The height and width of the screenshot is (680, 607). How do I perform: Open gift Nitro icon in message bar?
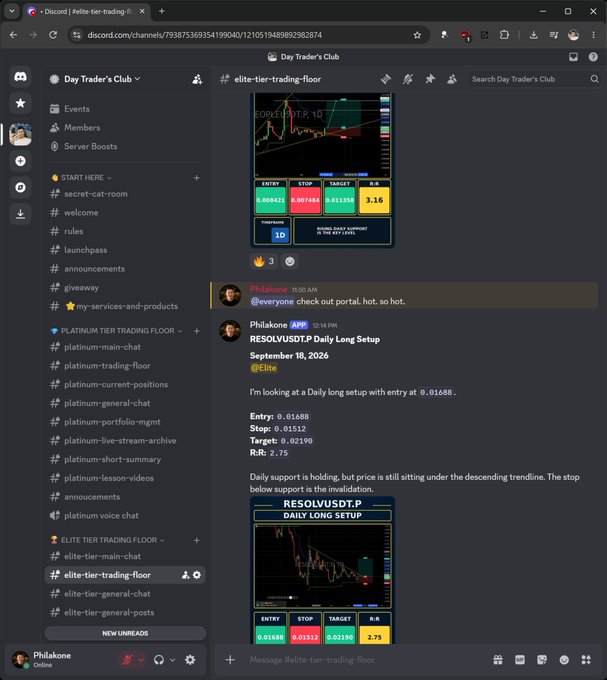pos(498,660)
